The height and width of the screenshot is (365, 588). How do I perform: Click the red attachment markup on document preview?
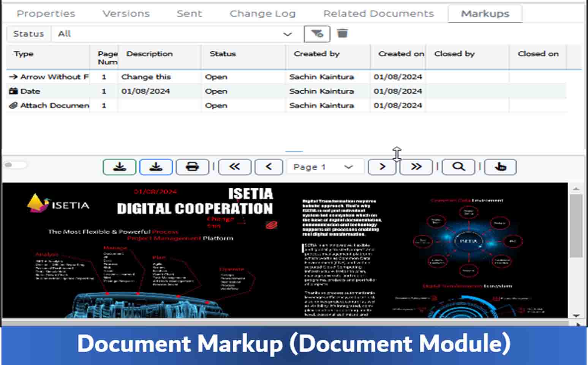(x=271, y=225)
